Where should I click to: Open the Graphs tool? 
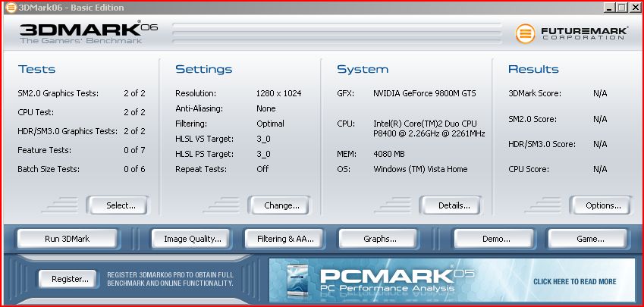[x=379, y=239]
